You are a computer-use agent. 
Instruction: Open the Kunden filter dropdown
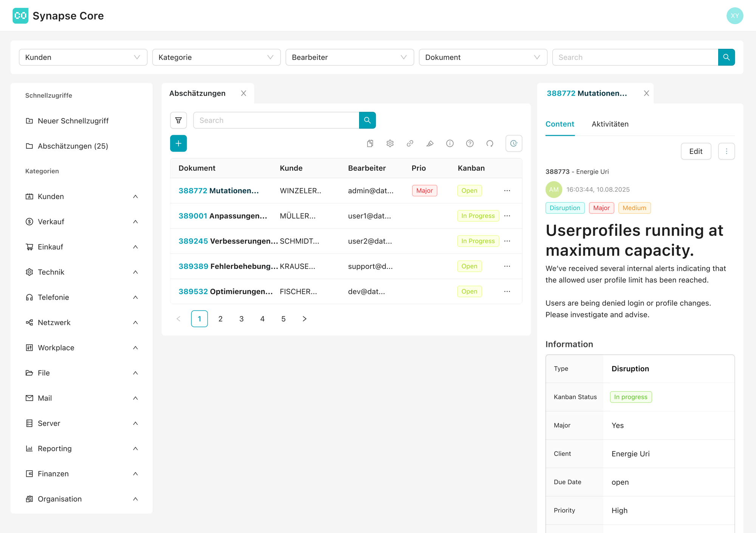[x=83, y=57]
